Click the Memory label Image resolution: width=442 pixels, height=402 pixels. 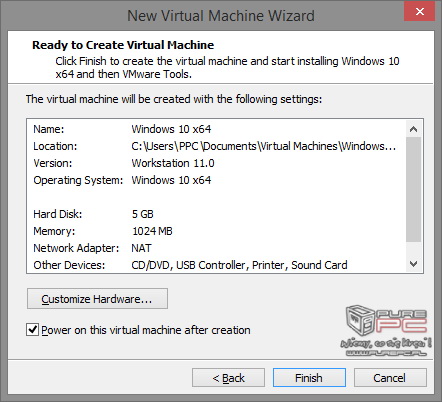[x=54, y=231]
